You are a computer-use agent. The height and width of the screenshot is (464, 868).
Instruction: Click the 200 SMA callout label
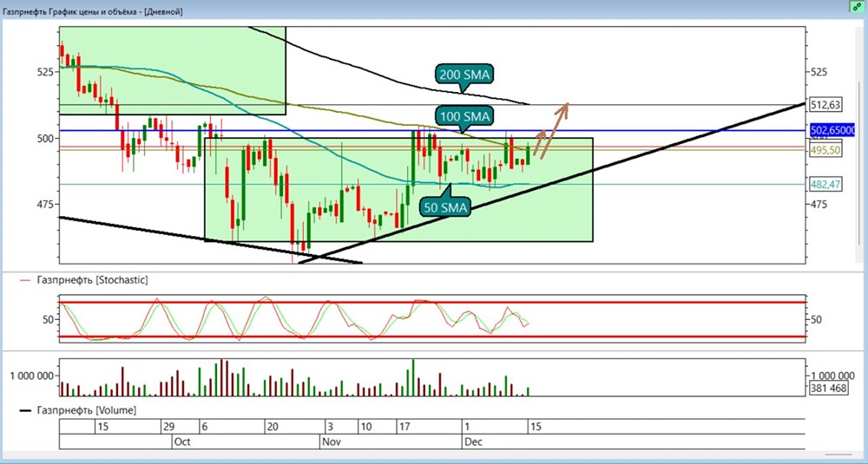click(465, 74)
